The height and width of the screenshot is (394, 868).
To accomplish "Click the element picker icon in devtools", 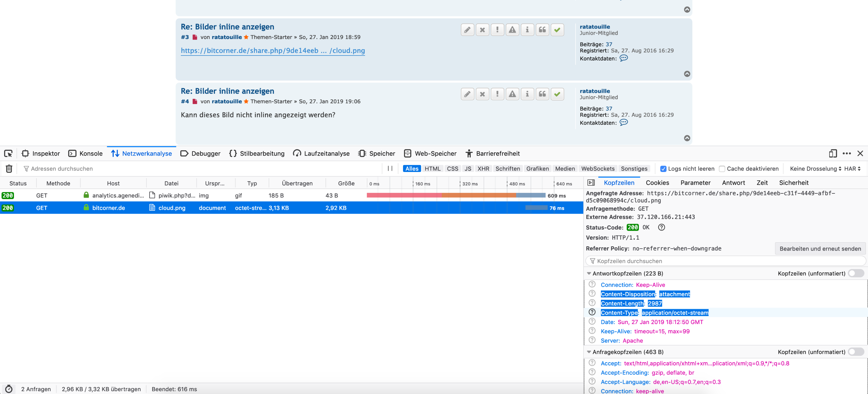I will pyautogui.click(x=8, y=153).
